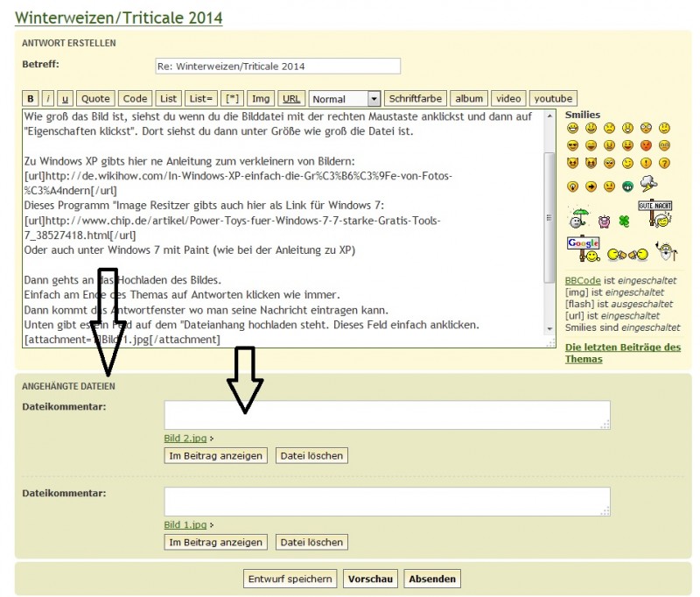Screen dimensions: 700x597
Task: Insert the four-leaf clover smiley
Action: pyautogui.click(x=623, y=221)
